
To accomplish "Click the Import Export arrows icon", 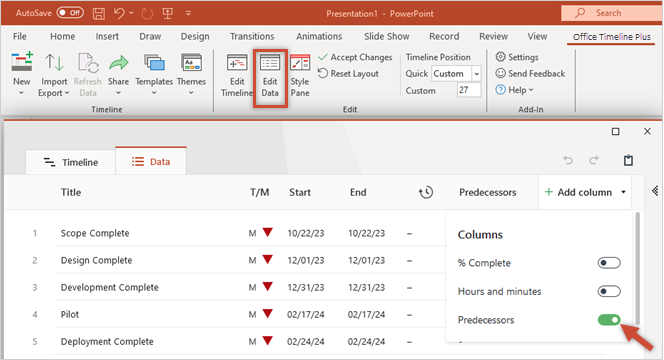I will tap(54, 62).
